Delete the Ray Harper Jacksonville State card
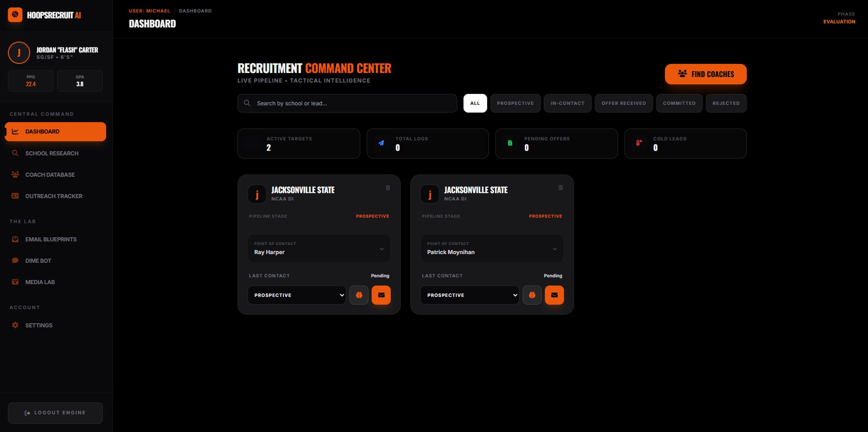This screenshot has height=432, width=868. click(x=388, y=188)
